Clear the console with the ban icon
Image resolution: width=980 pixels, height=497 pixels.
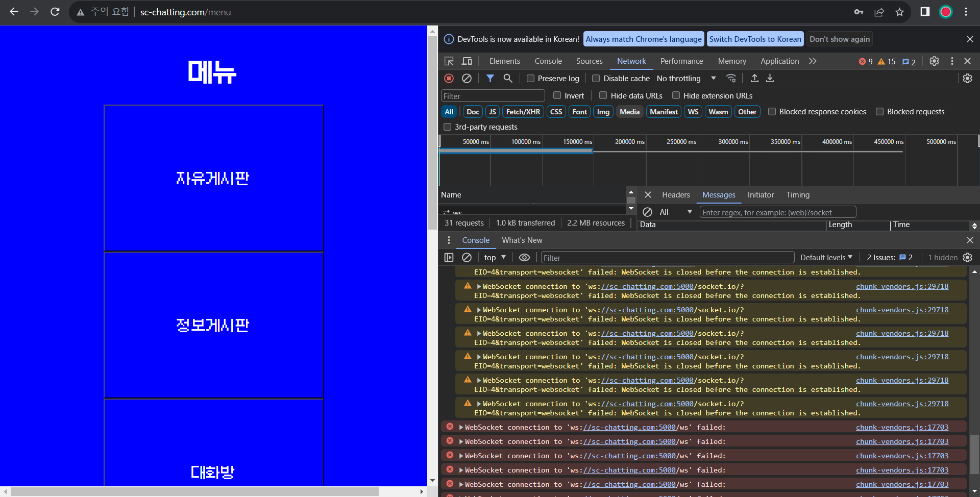pos(467,258)
